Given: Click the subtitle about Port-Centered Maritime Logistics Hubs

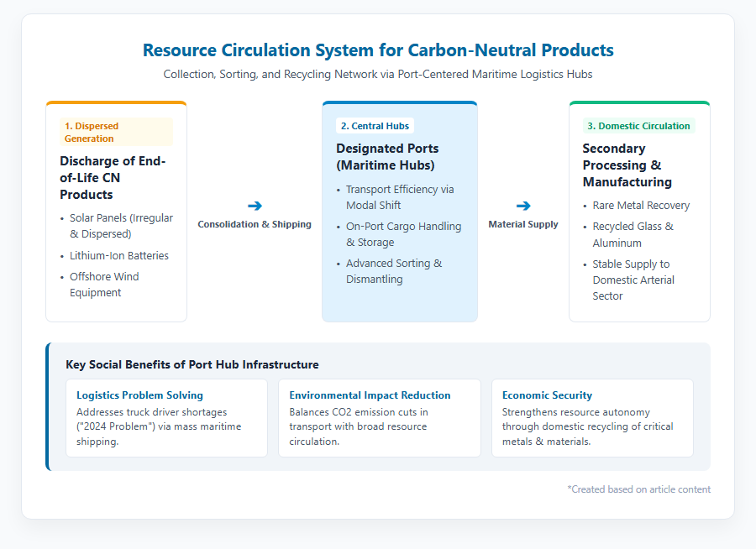Looking at the screenshot, I should click(378, 74).
